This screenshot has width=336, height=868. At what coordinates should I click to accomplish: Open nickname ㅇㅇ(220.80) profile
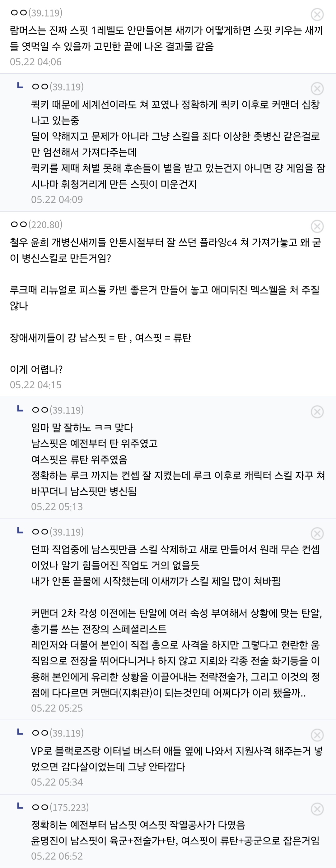point(36,224)
